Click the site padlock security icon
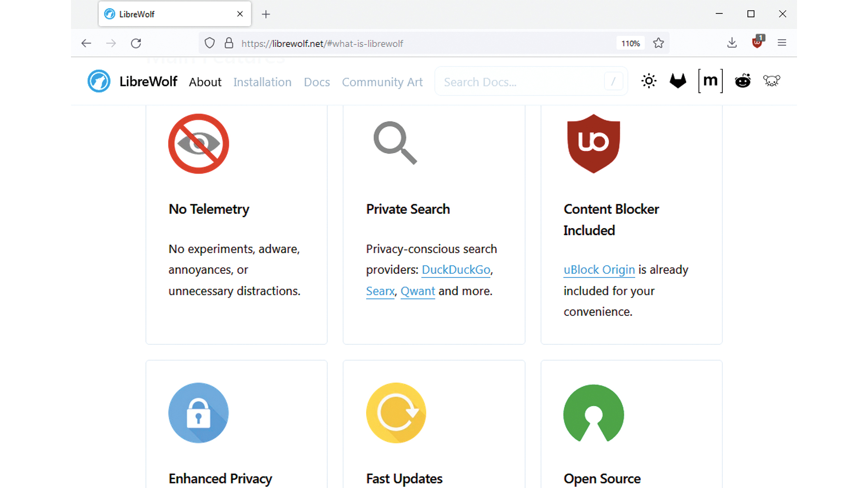 tap(229, 43)
